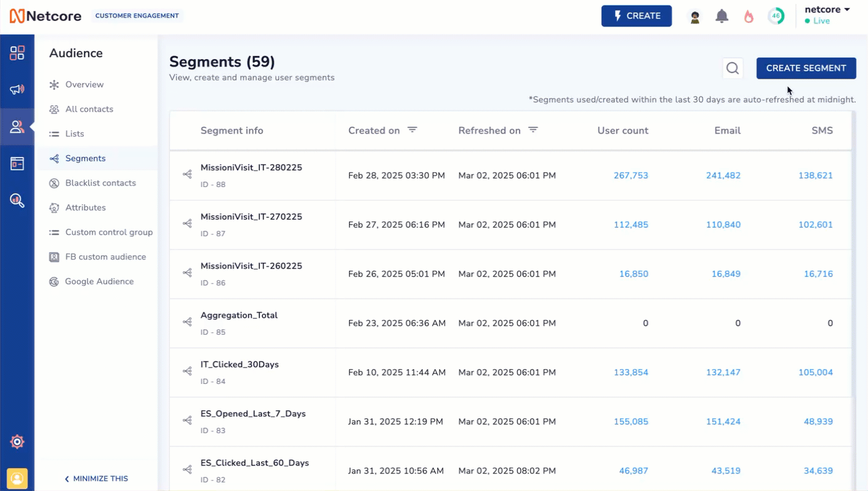Click the CREATE SEGMENT button
The image size is (868, 491).
(x=806, y=68)
